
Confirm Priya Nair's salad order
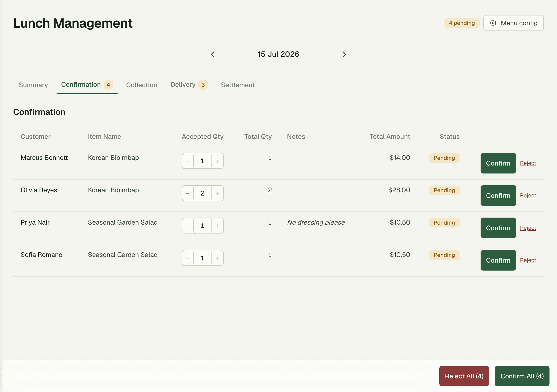tap(498, 228)
